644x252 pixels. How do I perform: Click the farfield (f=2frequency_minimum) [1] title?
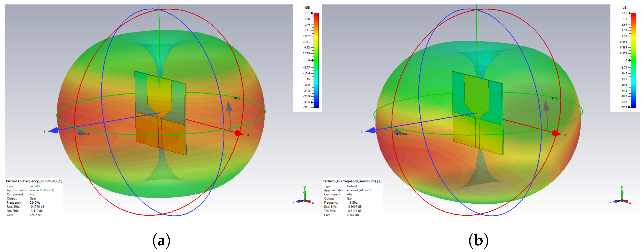point(352,181)
